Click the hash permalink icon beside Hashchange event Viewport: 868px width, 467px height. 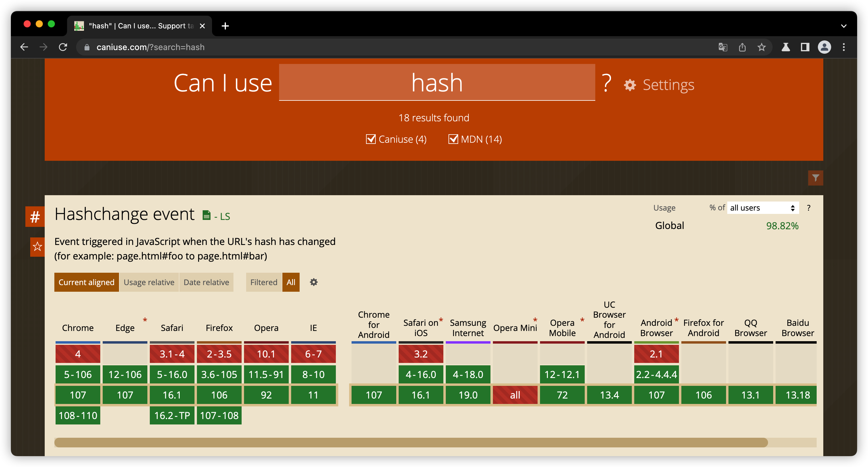pyautogui.click(x=35, y=217)
